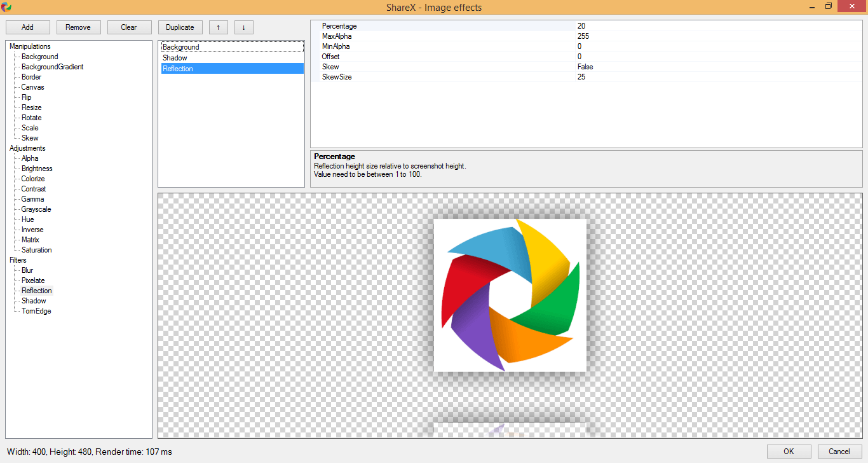Screen dimensions: 868x463
Task: Move effect down with the down arrow button
Action: click(x=244, y=27)
